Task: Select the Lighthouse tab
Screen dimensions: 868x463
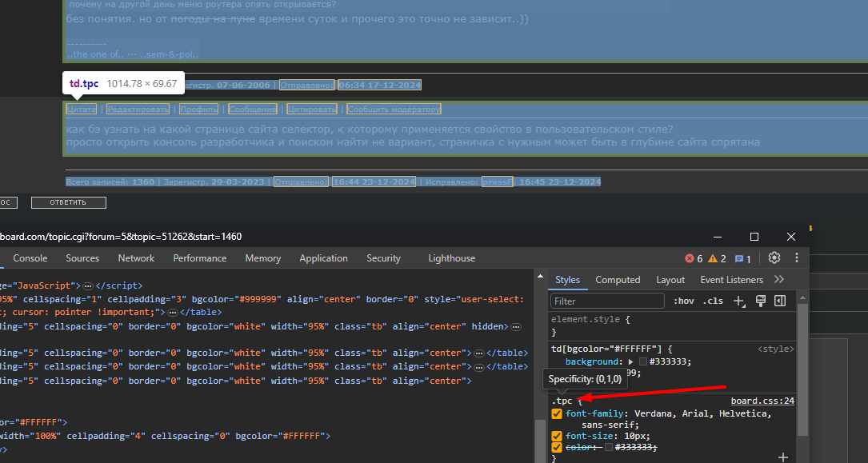Action: [452, 258]
